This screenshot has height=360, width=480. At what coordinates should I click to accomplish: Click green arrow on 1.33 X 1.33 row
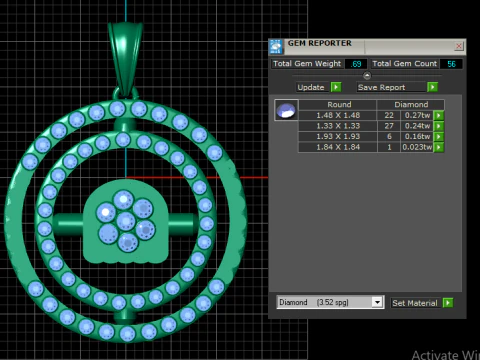click(x=439, y=126)
